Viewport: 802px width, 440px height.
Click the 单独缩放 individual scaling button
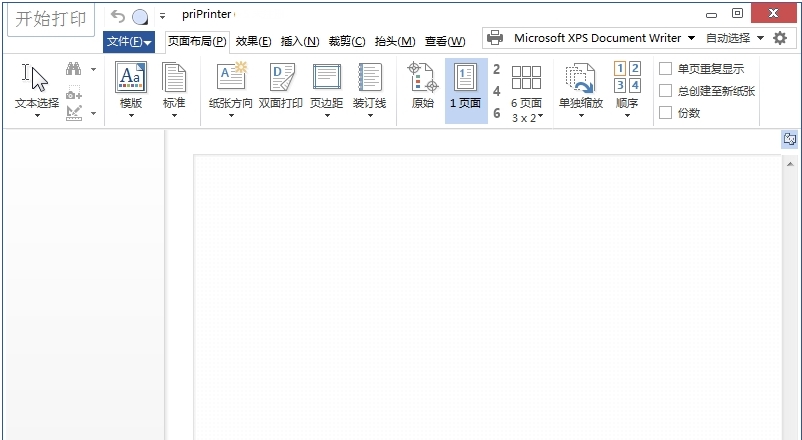(x=581, y=90)
